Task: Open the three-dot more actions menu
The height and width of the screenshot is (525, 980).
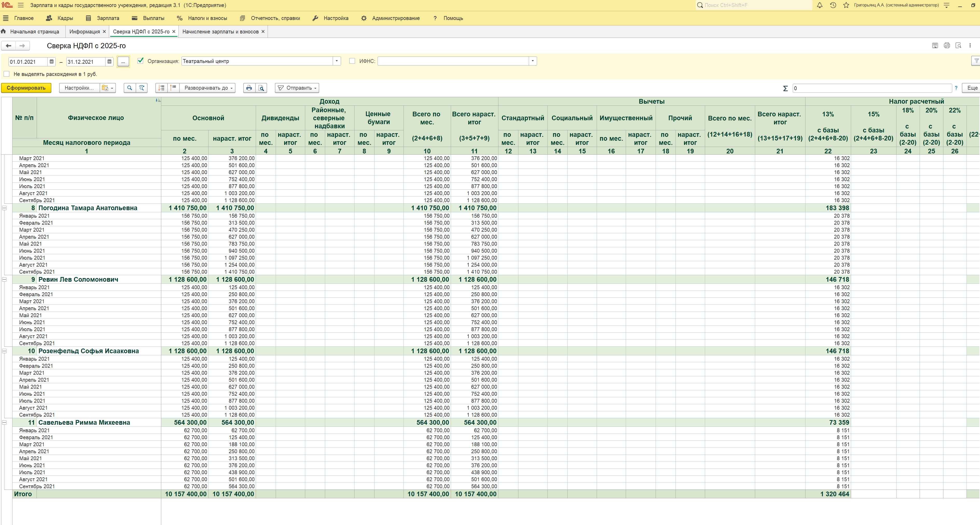Action: pos(970,46)
